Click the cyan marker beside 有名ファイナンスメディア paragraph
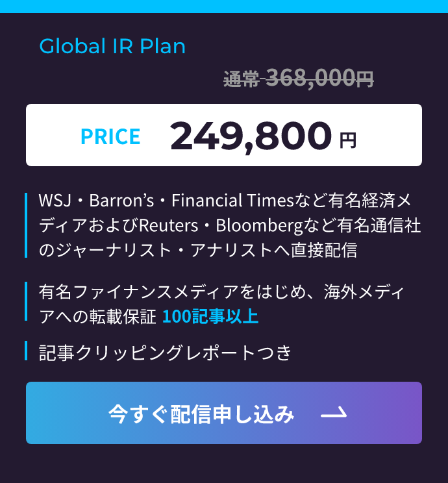Screen dimensions: 448x483 point(26,303)
